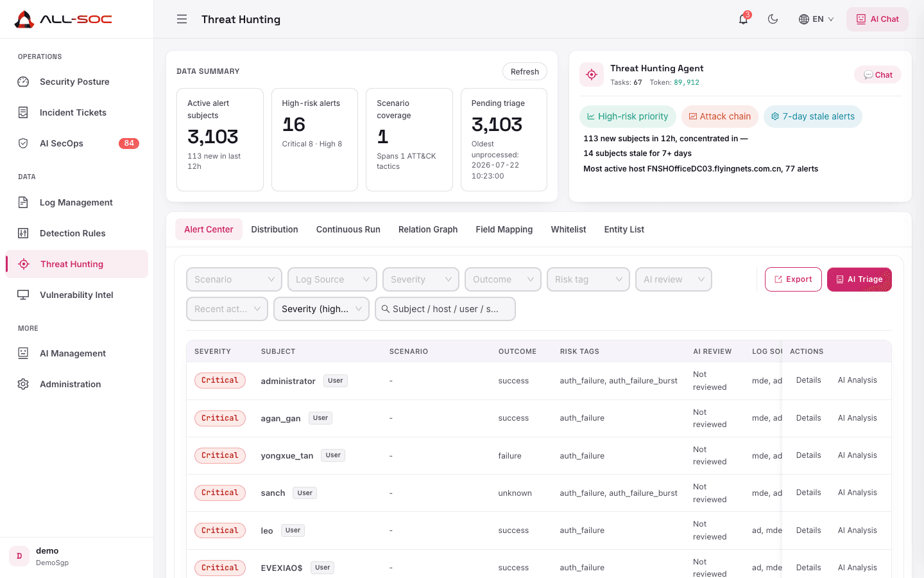Open the Log Source dropdown
The height and width of the screenshot is (578, 924).
click(332, 279)
